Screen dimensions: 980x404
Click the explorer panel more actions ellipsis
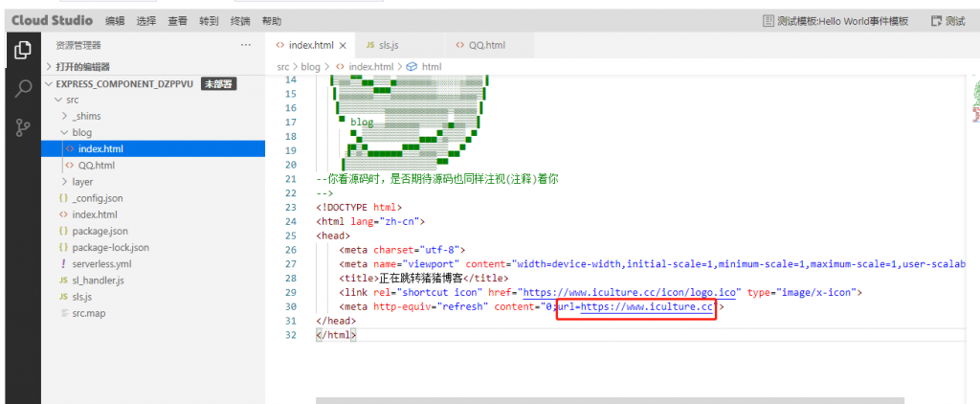click(246, 45)
